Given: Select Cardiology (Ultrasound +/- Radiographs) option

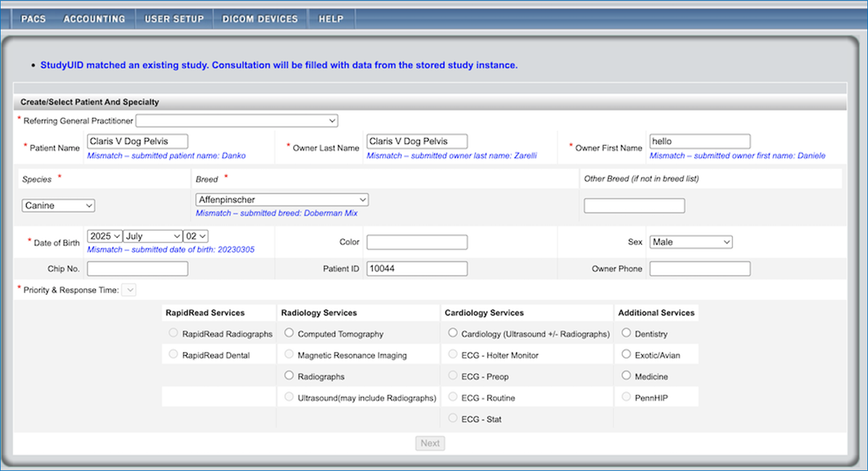Looking at the screenshot, I should coord(452,332).
